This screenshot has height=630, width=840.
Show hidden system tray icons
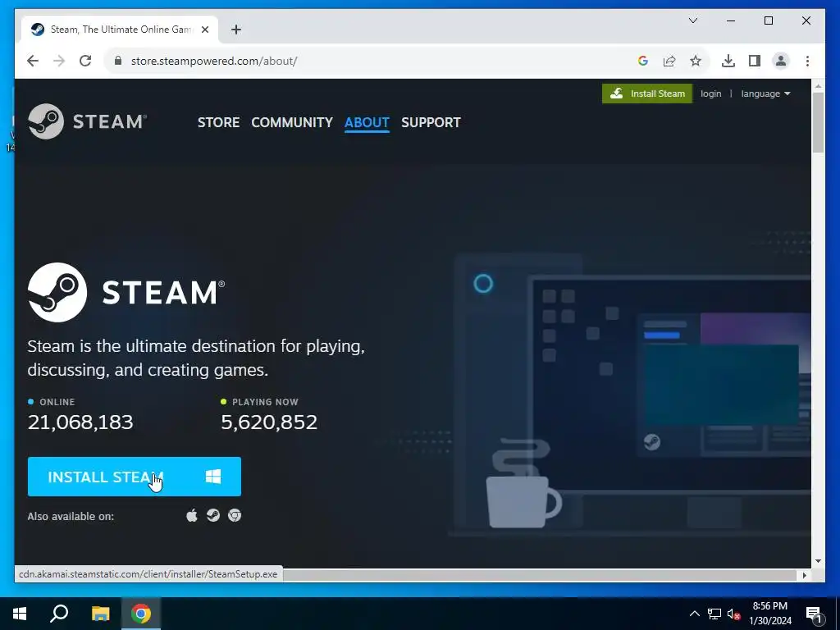point(694,614)
